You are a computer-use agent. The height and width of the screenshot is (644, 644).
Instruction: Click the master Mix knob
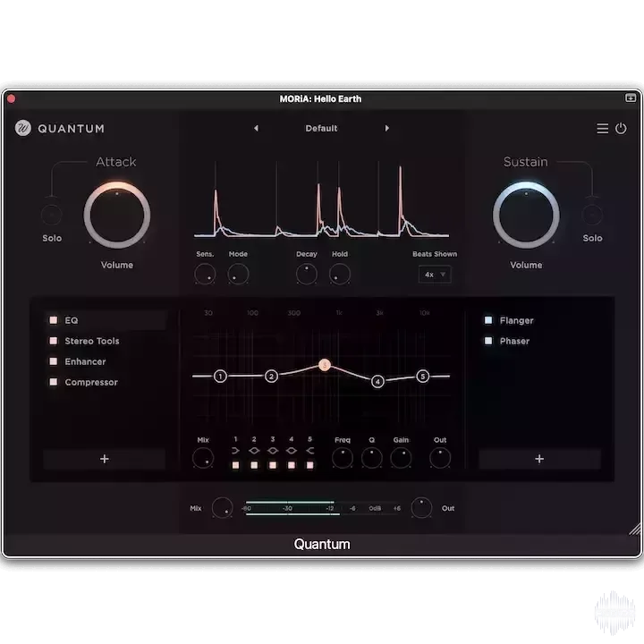(222, 508)
